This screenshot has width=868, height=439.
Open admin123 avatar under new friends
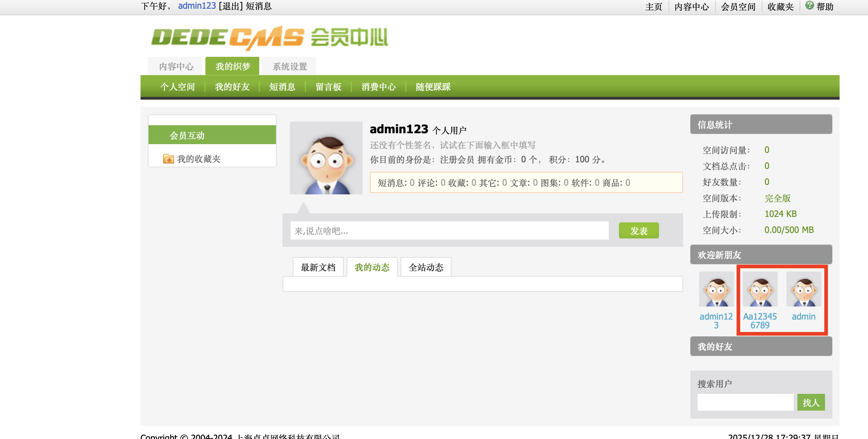716,289
